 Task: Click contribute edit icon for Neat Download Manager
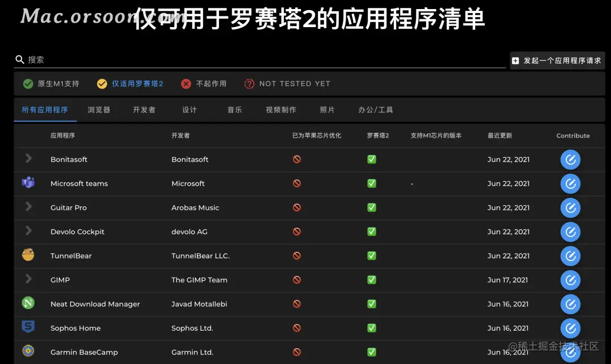pos(570,305)
